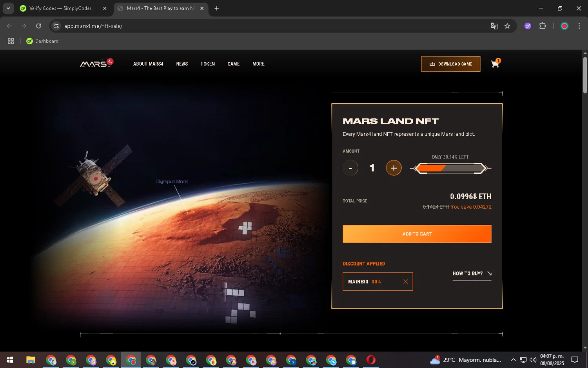Screen dimensions: 588x368
Task: Click the Olympus Mons label
Action: [172, 181]
